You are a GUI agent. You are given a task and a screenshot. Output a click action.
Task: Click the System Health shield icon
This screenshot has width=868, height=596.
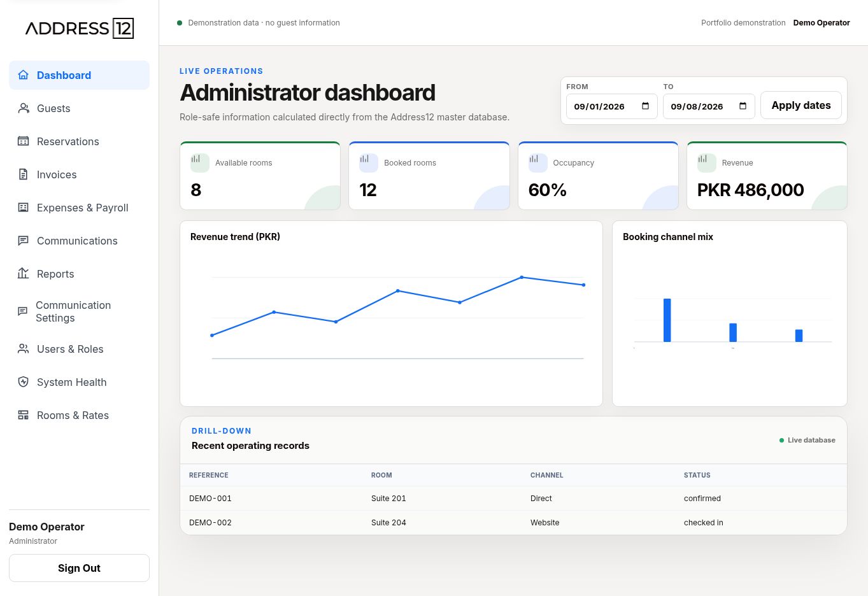click(24, 382)
